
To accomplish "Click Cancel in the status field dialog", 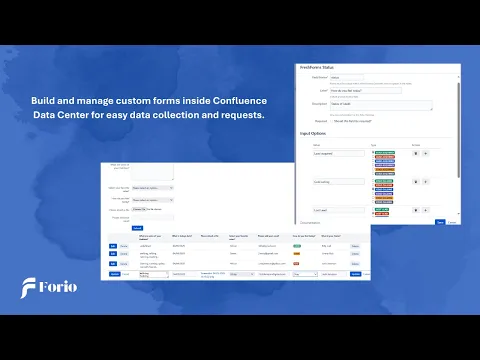I will [x=452, y=222].
